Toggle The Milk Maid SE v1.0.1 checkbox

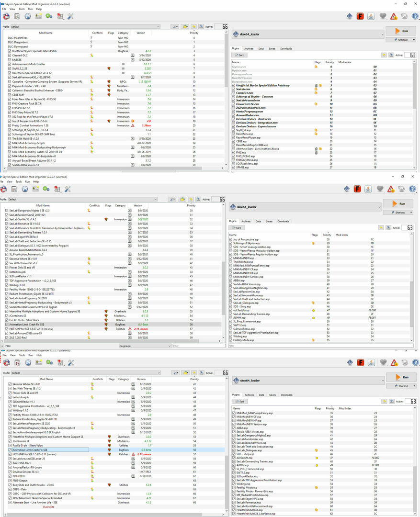pyautogui.click(x=10, y=138)
